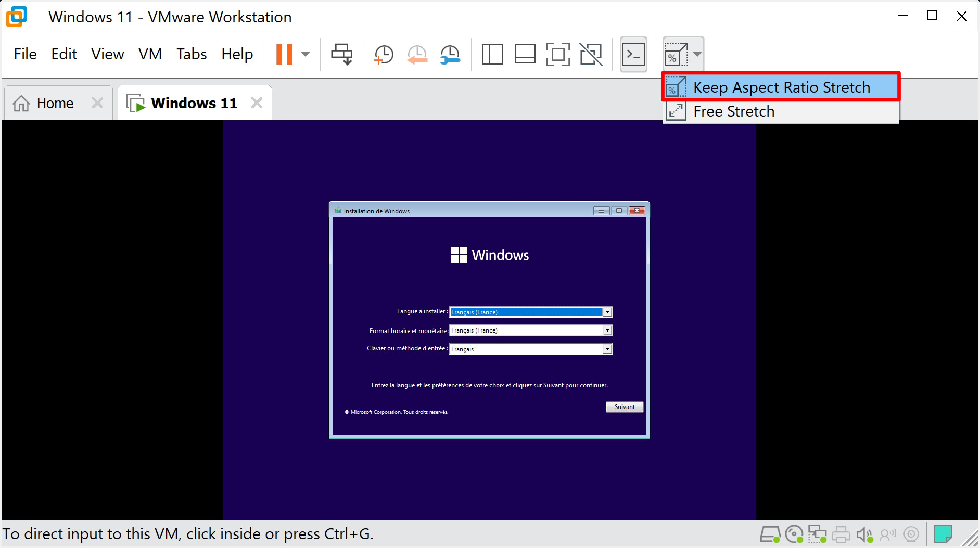
Task: Maximize the Installation de Windows dialog
Action: (x=619, y=211)
